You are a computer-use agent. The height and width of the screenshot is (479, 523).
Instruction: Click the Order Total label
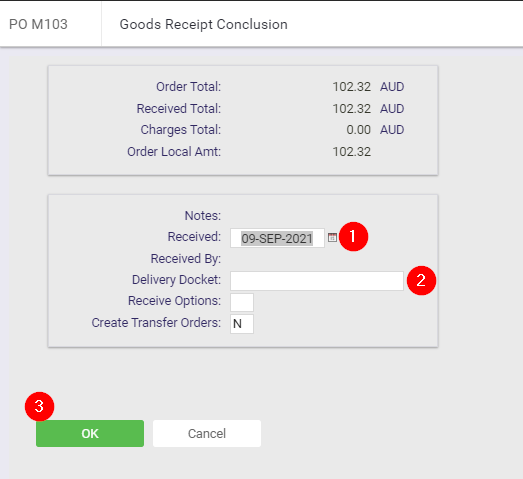click(188, 87)
